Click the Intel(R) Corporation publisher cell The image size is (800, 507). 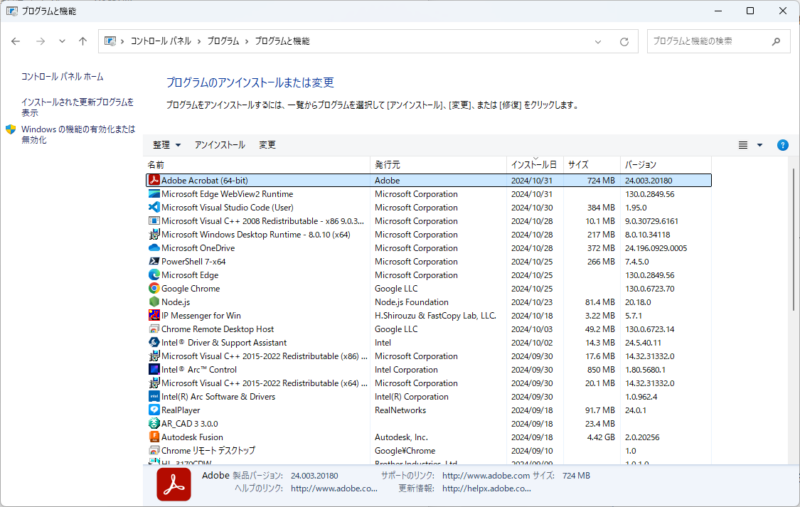click(411, 396)
